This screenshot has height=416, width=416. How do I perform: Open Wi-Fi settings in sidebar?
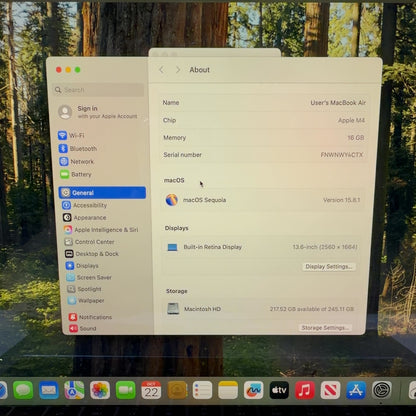(x=71, y=135)
